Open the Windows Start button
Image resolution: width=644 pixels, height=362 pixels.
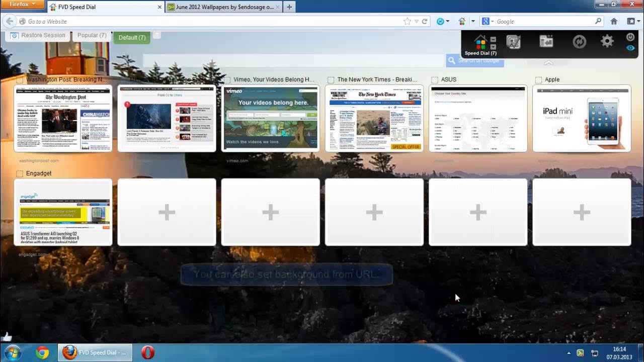12,352
